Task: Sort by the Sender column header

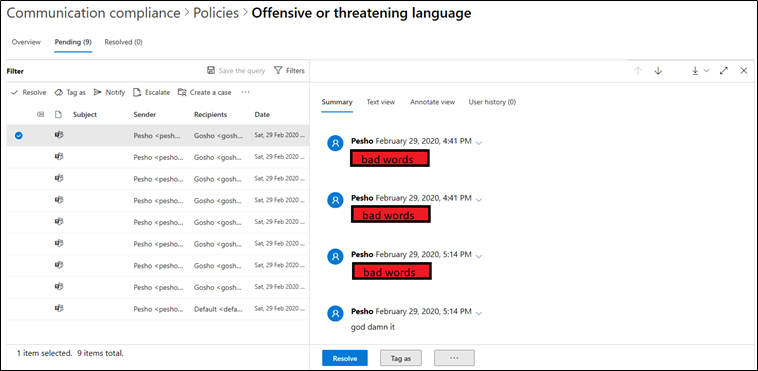Action: pyautogui.click(x=145, y=115)
